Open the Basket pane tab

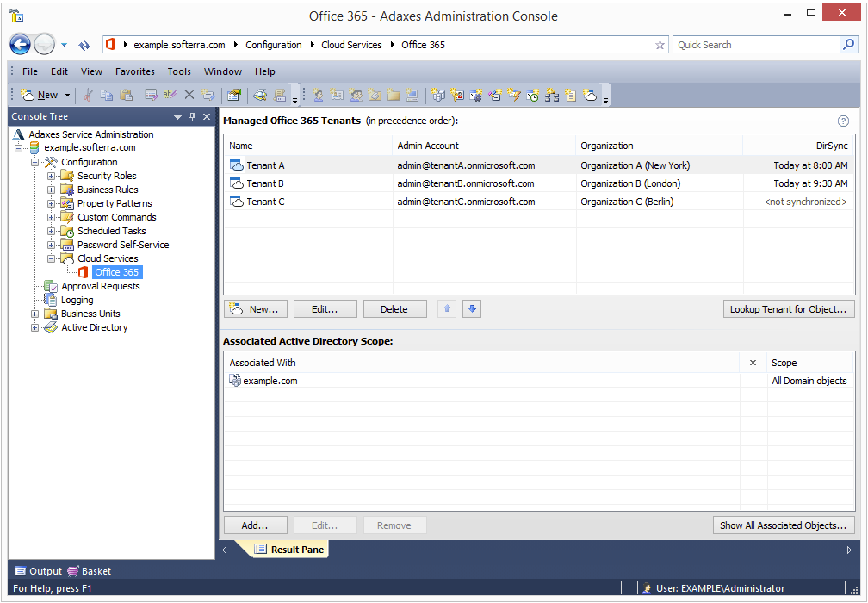pyautogui.click(x=90, y=571)
